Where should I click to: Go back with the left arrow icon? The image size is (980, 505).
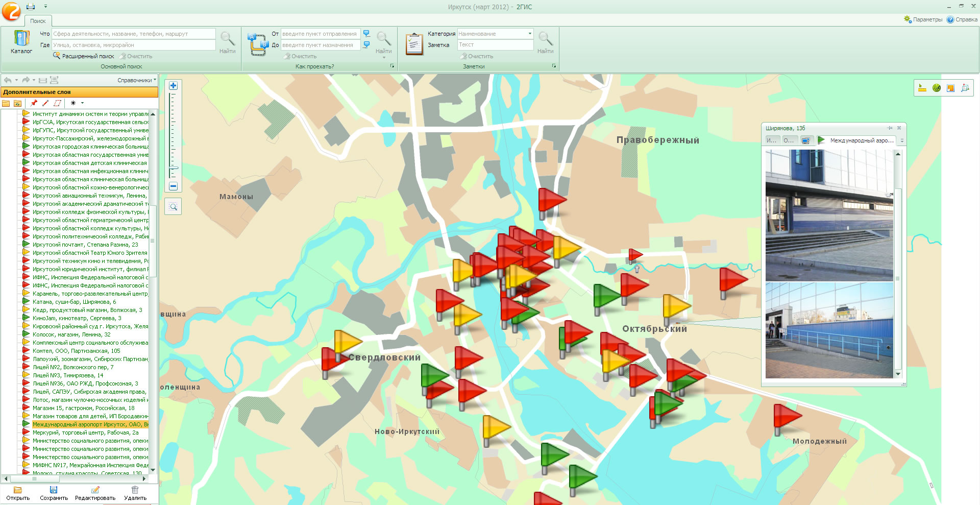pos(8,80)
